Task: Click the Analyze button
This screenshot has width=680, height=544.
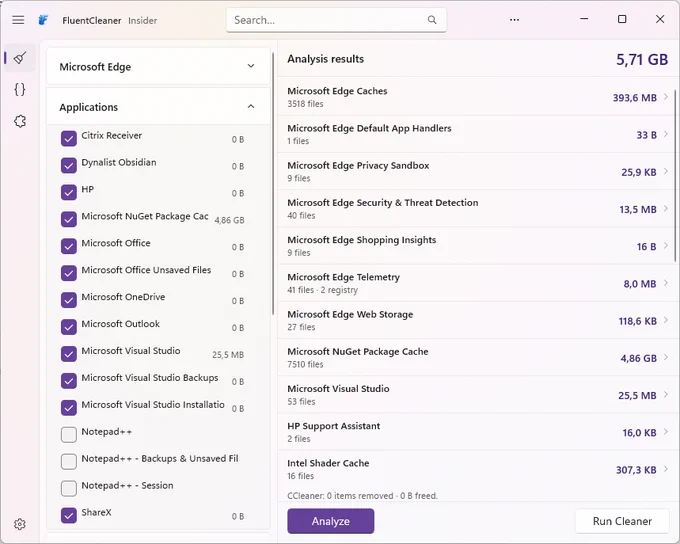Action: [x=330, y=521]
